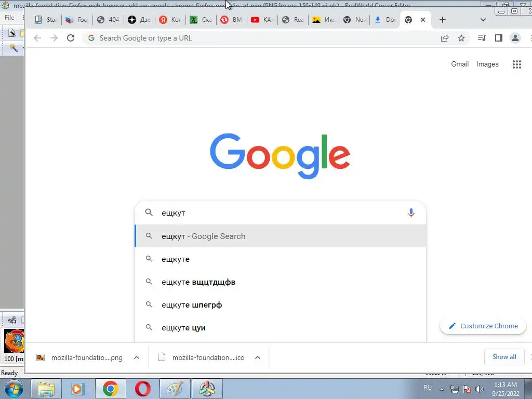Image resolution: width=532 pixels, height=399 pixels.
Task: Select the suggestion 'ещкуте цуи'
Action: 280,328
